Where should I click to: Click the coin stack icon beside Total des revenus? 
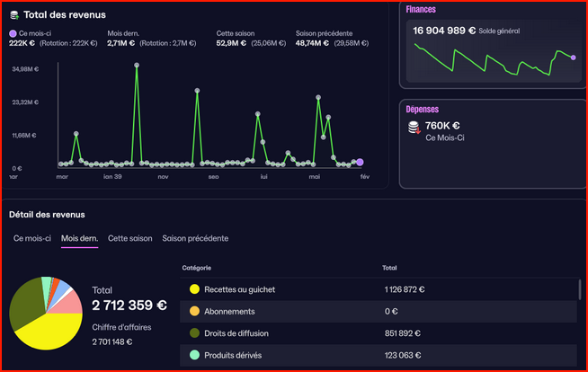pyautogui.click(x=14, y=15)
